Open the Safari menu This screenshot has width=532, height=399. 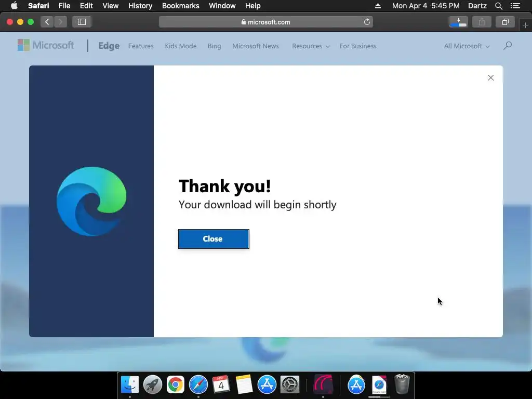38,6
